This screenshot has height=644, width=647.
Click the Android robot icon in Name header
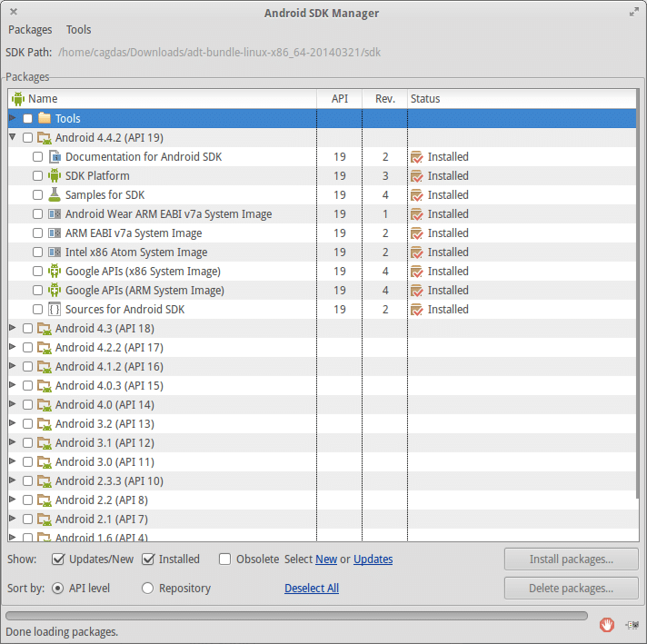[18, 99]
